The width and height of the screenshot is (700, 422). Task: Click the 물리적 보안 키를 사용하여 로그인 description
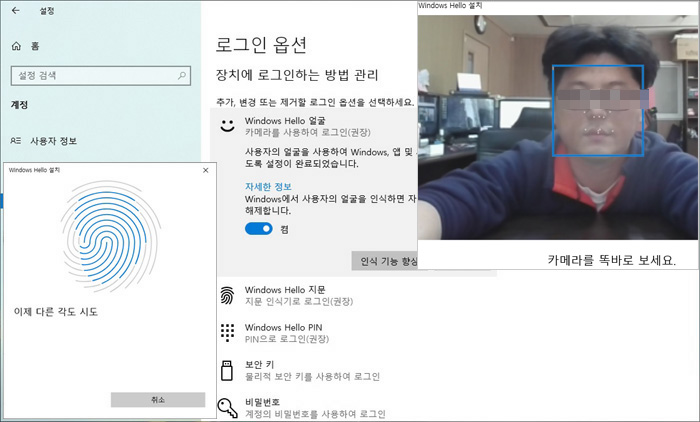point(312,377)
